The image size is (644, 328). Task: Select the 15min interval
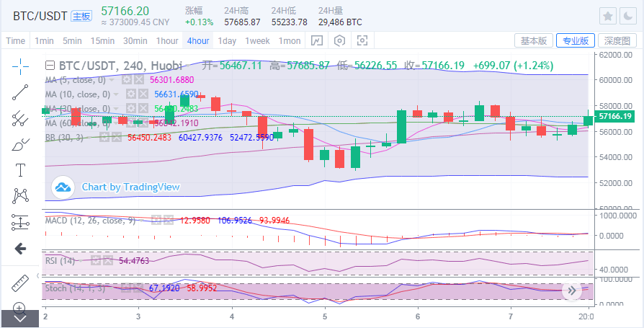(102, 40)
